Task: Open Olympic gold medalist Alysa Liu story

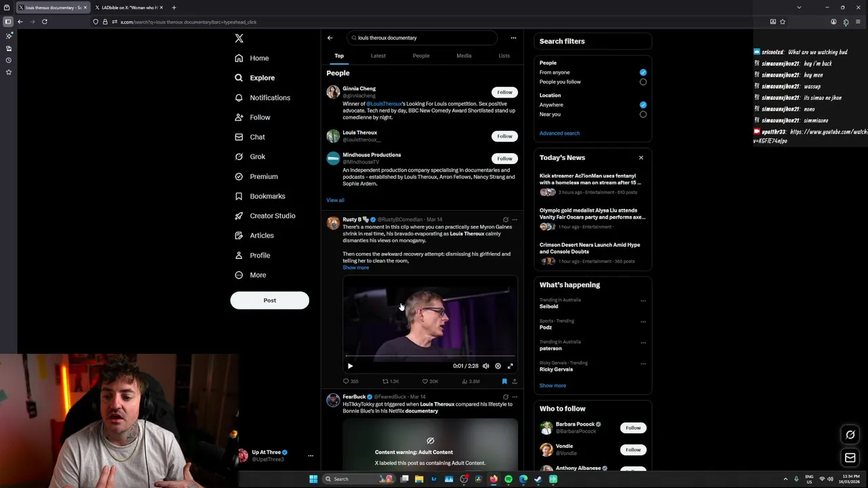Action: pyautogui.click(x=592, y=218)
